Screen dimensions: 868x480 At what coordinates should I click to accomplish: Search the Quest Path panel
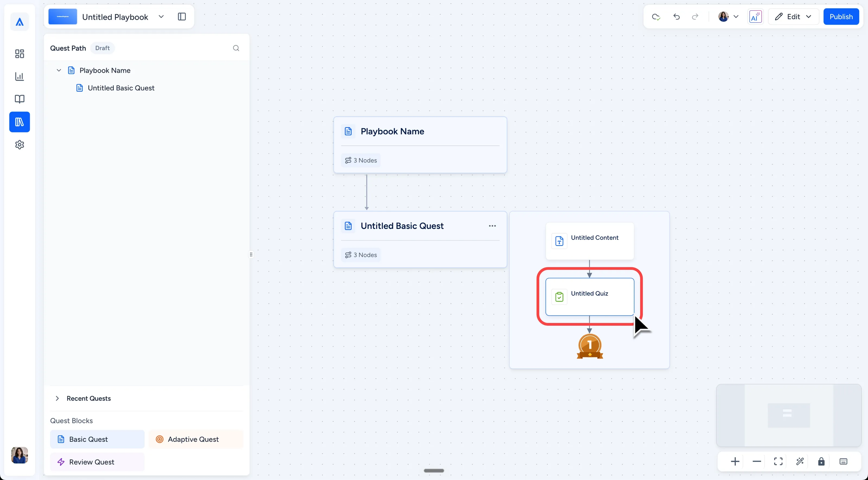236,48
